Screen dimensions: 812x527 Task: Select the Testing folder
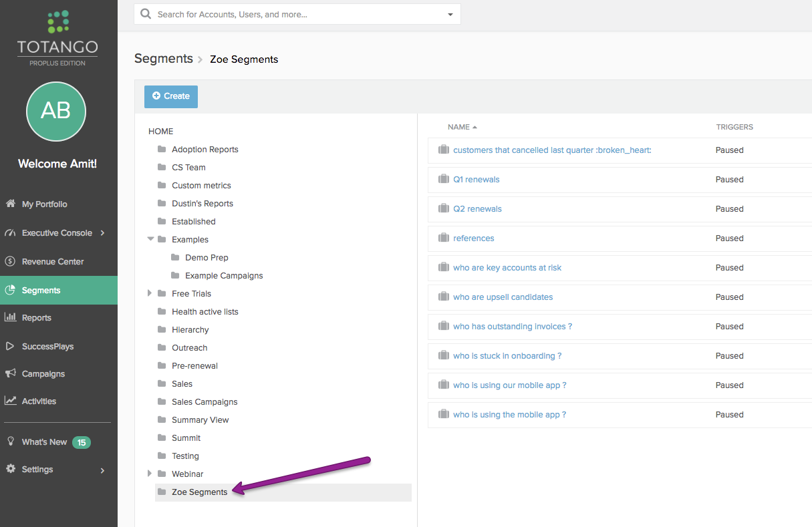tap(186, 456)
